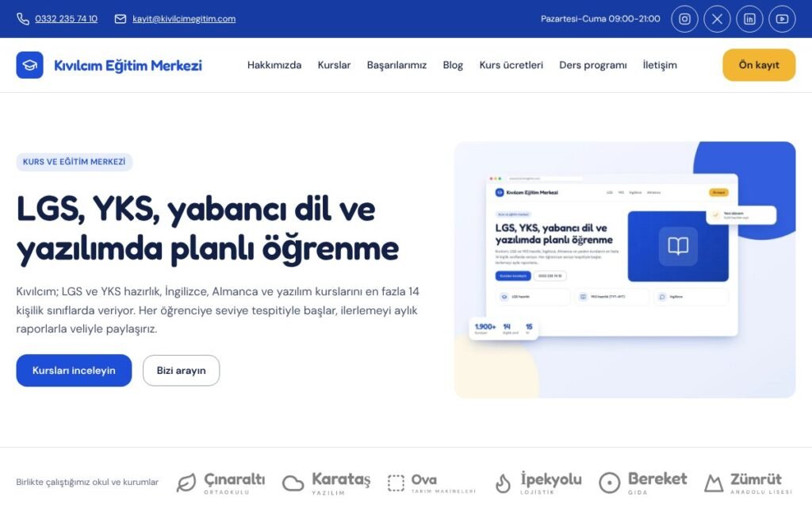Open the YouTube social icon
Image resolution: width=812 pixels, height=508 pixels.
(782, 19)
